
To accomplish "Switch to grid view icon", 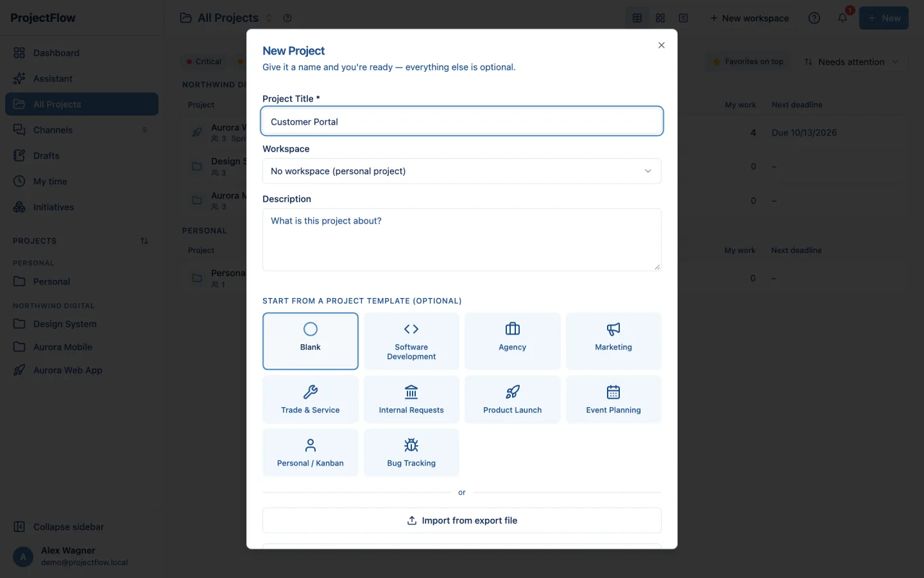I will pyautogui.click(x=660, y=18).
